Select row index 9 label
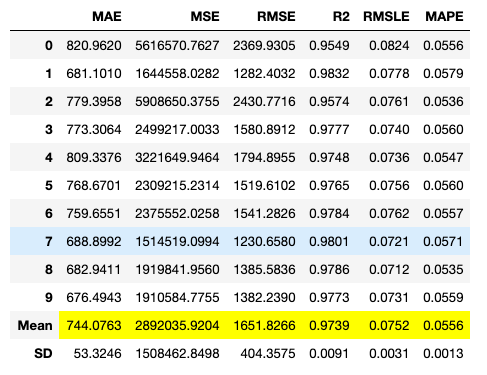 pyautogui.click(x=49, y=297)
